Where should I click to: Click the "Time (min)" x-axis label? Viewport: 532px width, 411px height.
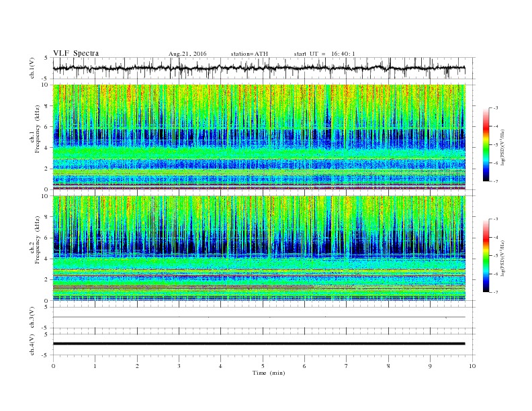pos(269,373)
